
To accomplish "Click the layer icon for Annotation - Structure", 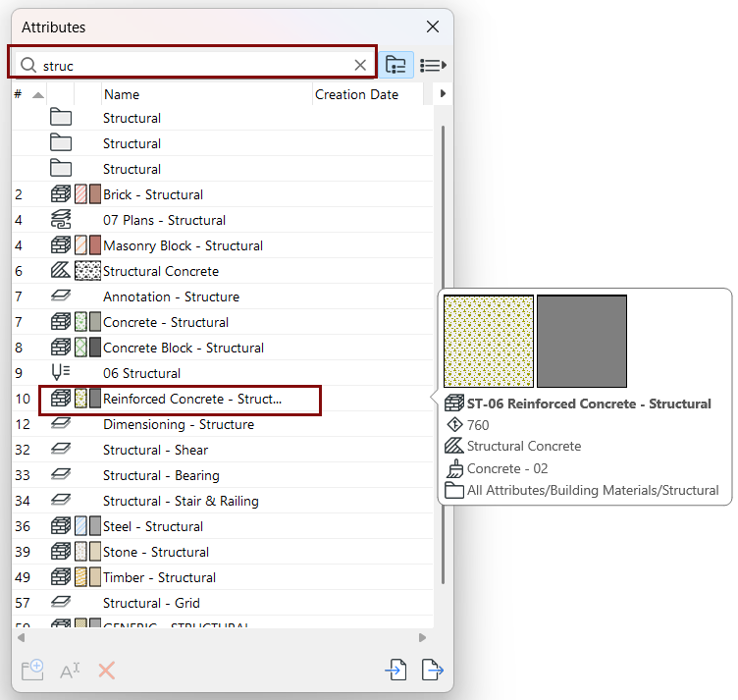I will pos(61,296).
